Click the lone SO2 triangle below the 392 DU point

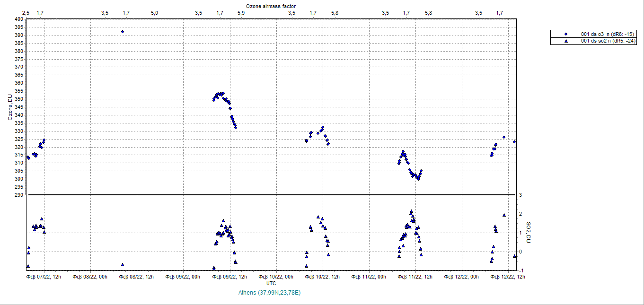[x=123, y=265]
